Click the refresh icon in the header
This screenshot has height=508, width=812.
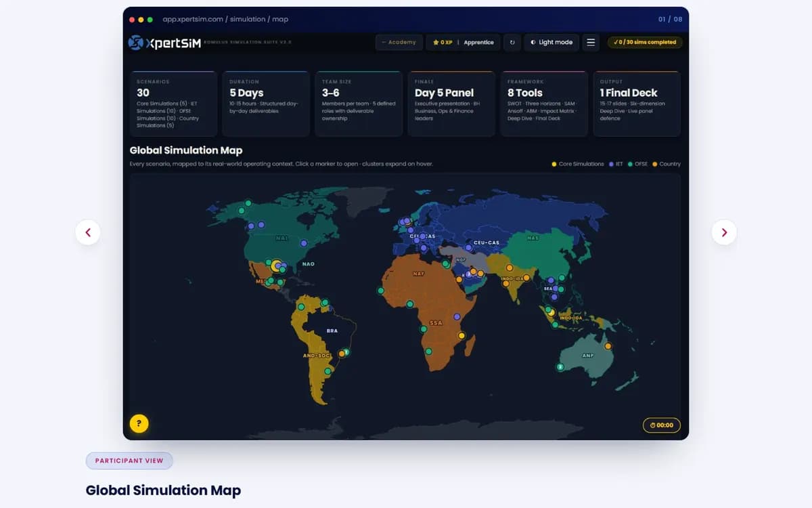[x=512, y=42]
